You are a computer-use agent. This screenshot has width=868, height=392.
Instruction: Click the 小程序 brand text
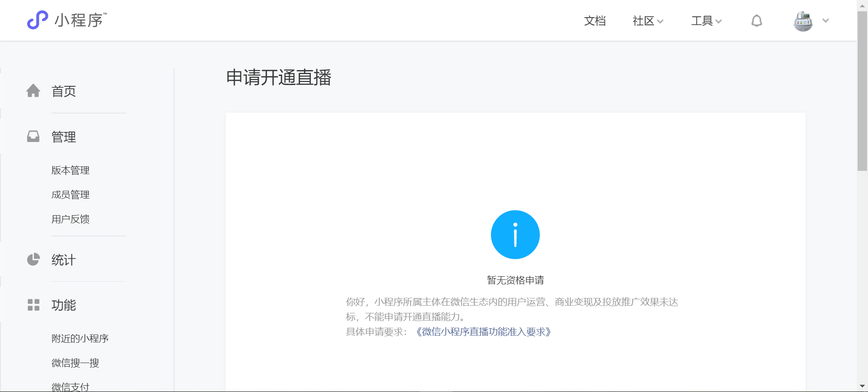tap(80, 20)
